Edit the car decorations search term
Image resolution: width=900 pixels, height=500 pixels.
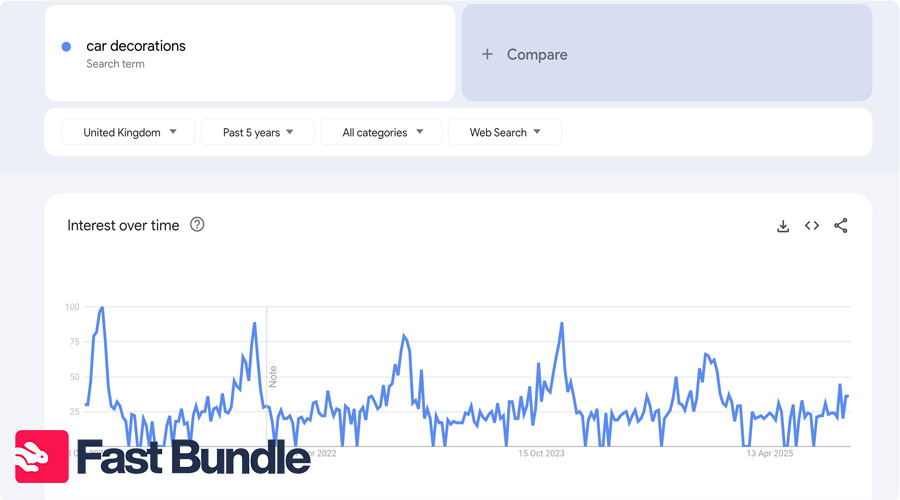pos(136,46)
